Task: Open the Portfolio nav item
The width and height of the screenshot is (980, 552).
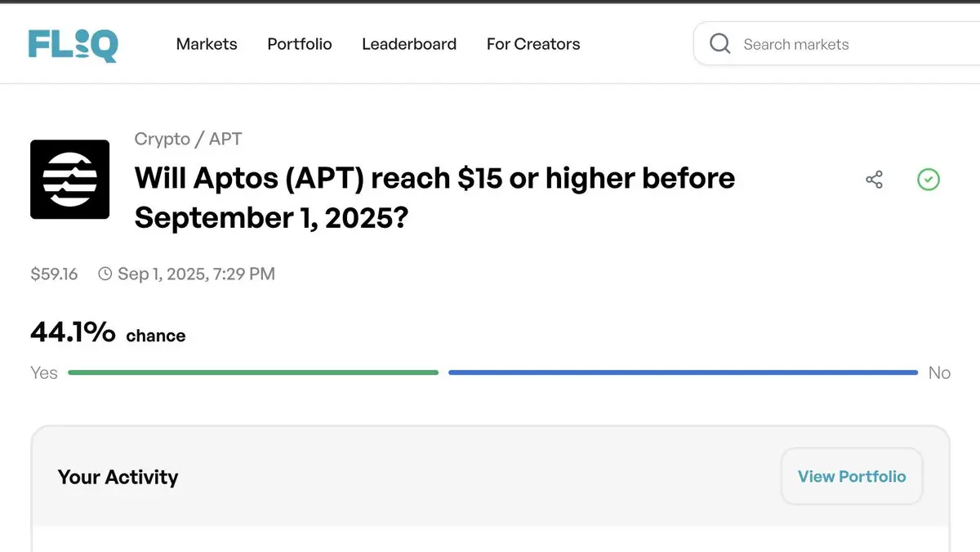Action: coord(300,44)
